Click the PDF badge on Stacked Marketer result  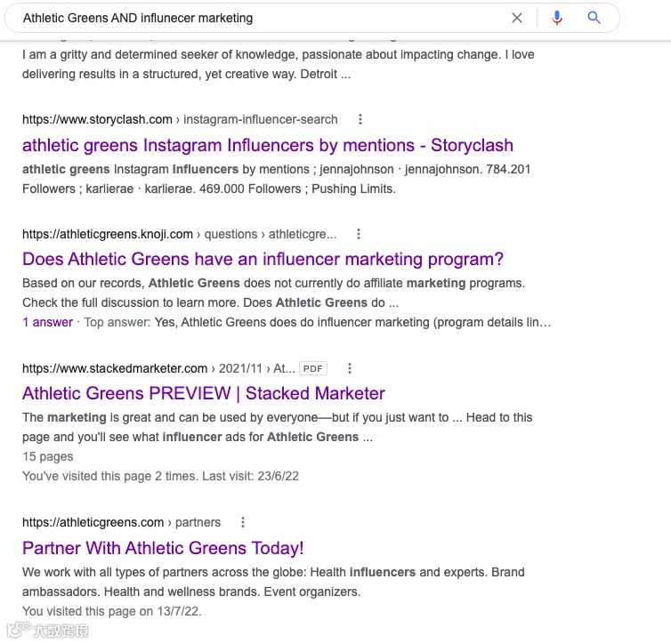click(x=313, y=368)
